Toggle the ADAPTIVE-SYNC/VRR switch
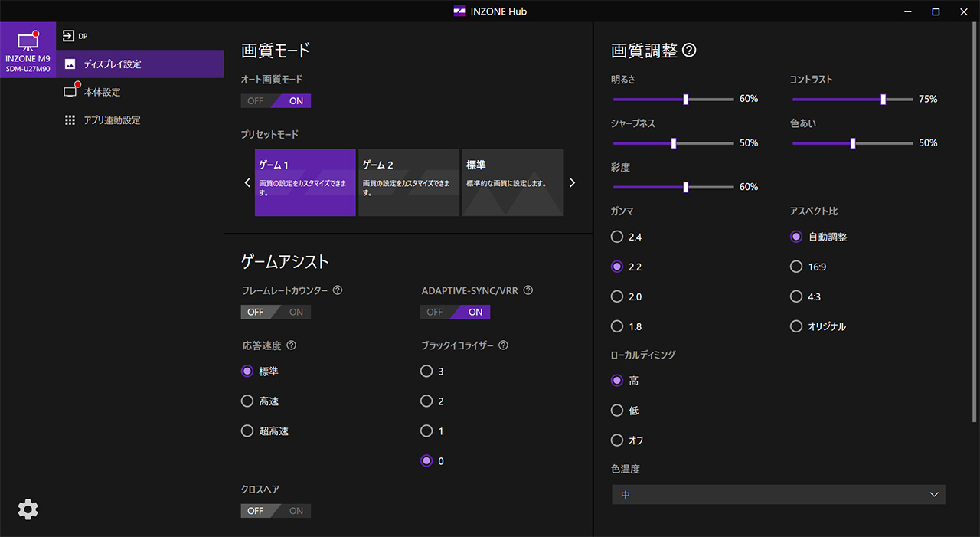This screenshot has width=980, height=537. click(x=455, y=312)
